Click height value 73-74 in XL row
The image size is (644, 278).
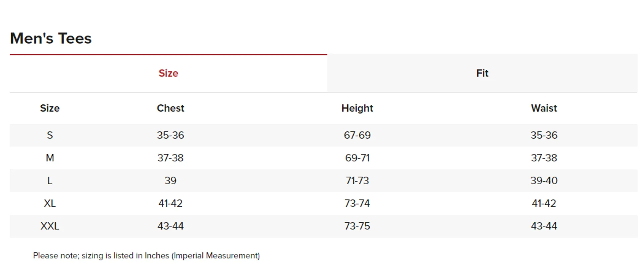coord(357,203)
